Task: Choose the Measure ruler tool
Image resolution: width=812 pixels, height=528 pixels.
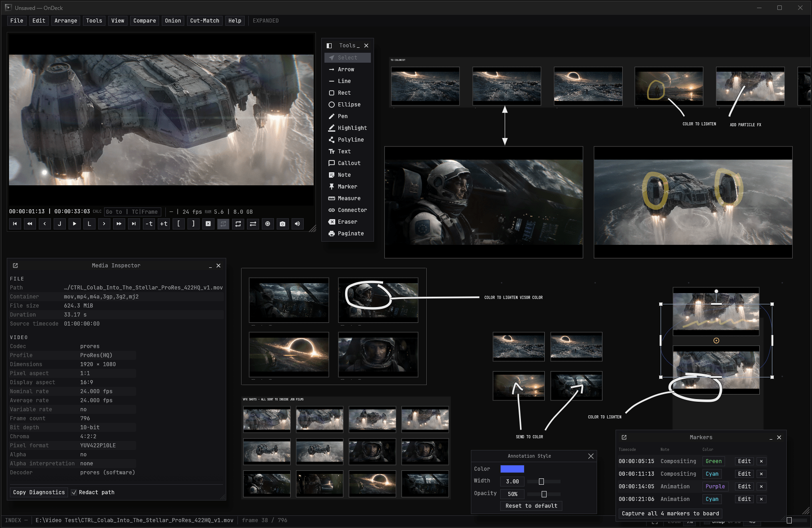Action: tap(347, 198)
